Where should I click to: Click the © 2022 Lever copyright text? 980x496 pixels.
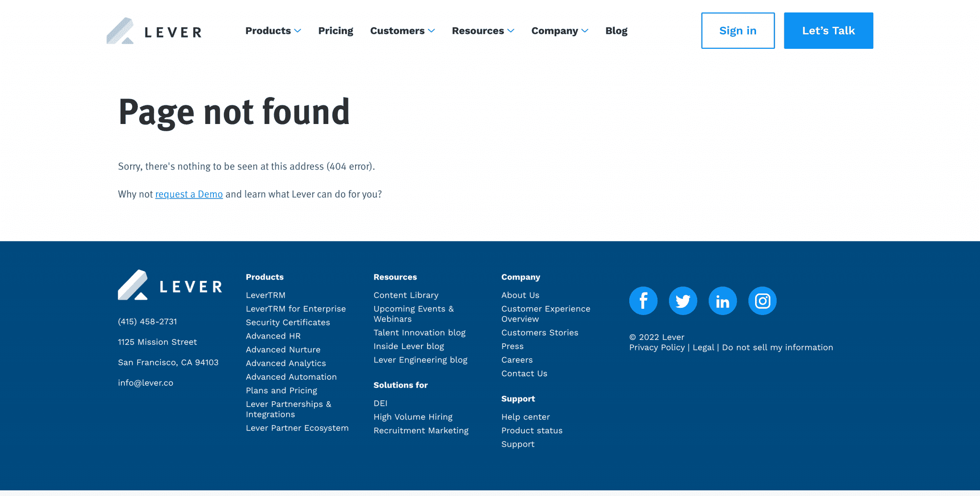point(657,337)
